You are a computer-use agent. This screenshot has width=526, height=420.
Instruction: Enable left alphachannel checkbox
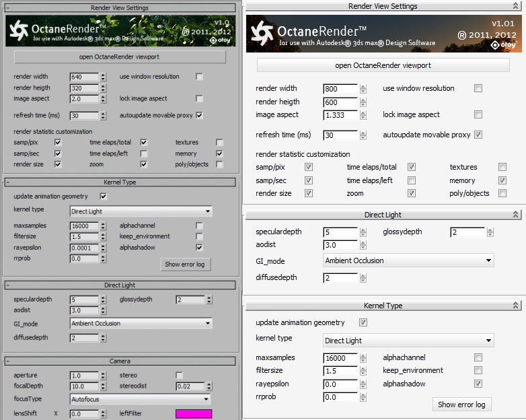point(199,225)
